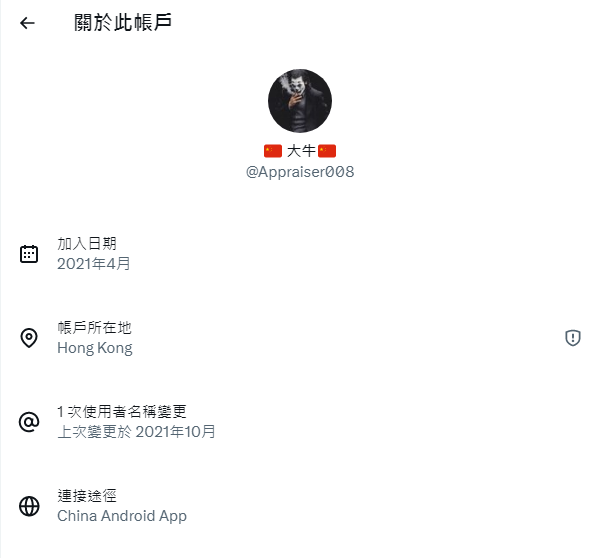The image size is (598, 558).
Task: Click the left Chinese flag emoji
Action: (273, 151)
